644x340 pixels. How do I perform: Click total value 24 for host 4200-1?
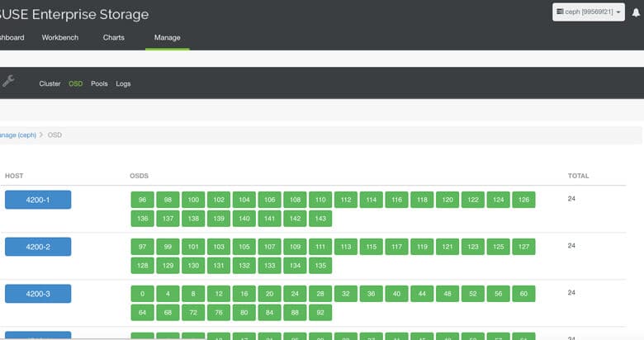[x=571, y=199]
